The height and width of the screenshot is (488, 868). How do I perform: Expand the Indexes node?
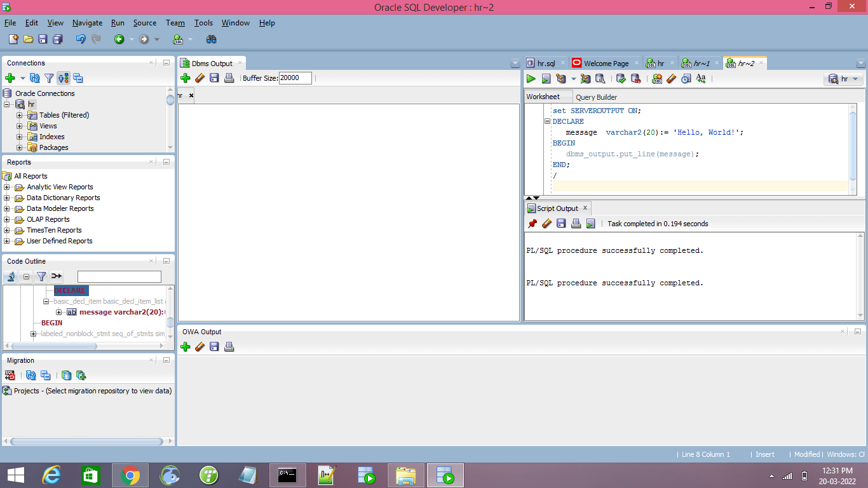[20, 137]
